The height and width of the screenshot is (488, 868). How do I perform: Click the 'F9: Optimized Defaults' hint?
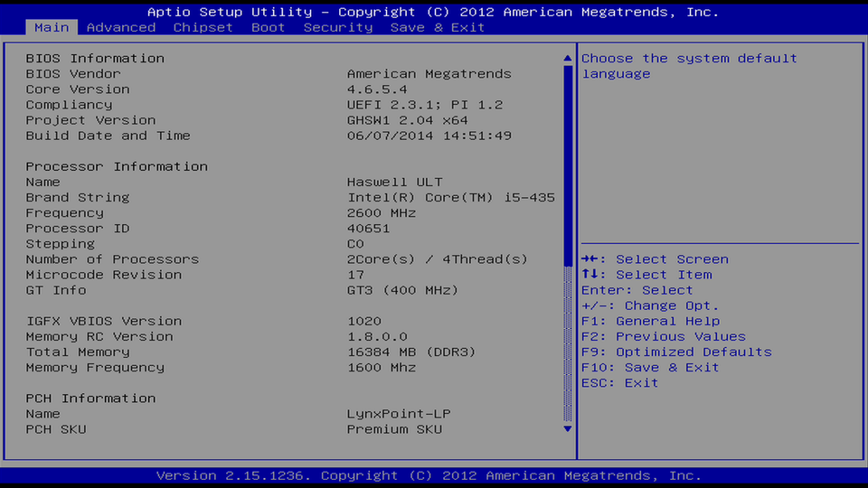pos(676,352)
